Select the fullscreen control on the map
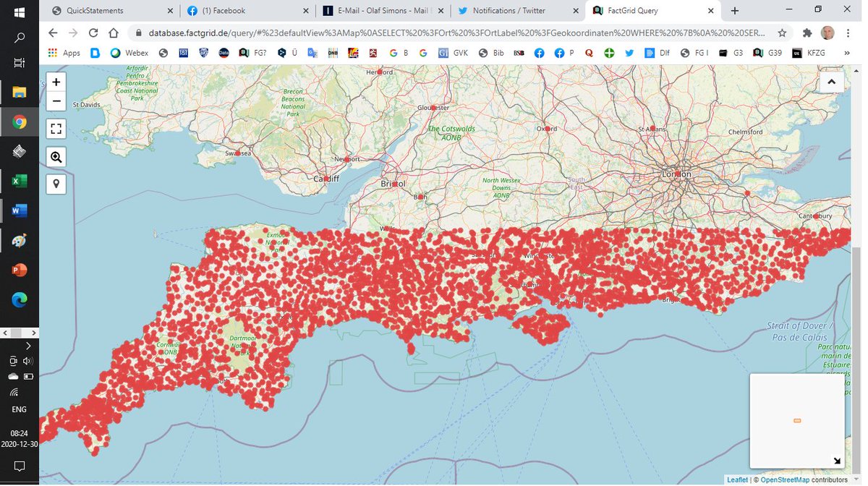 [x=56, y=129]
